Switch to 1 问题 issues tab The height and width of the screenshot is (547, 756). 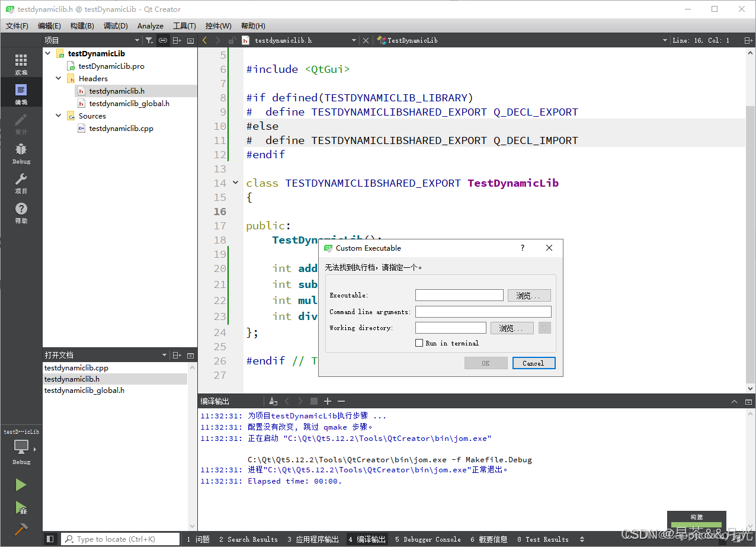click(198, 539)
